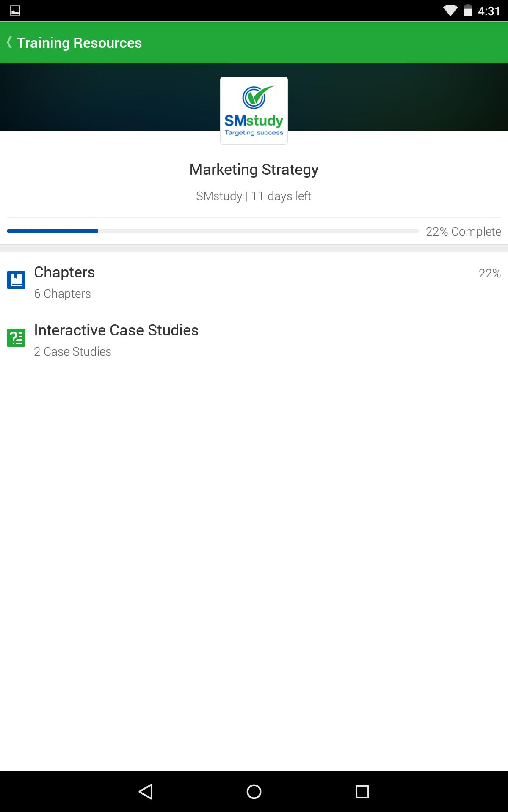Tap the picture notification icon in status bar
508x812 pixels.
point(15,11)
